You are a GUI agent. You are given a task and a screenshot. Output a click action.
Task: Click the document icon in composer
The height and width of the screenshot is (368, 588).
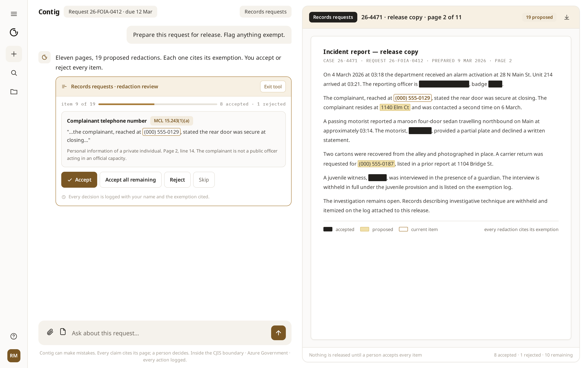[x=63, y=331]
